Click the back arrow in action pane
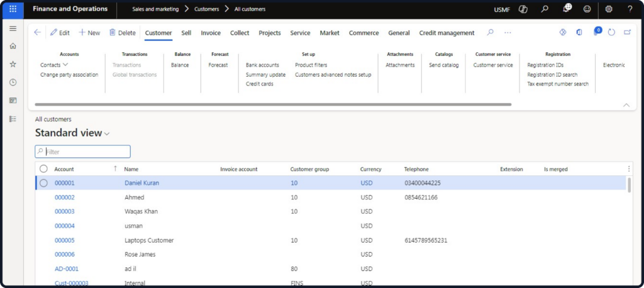 coord(37,33)
